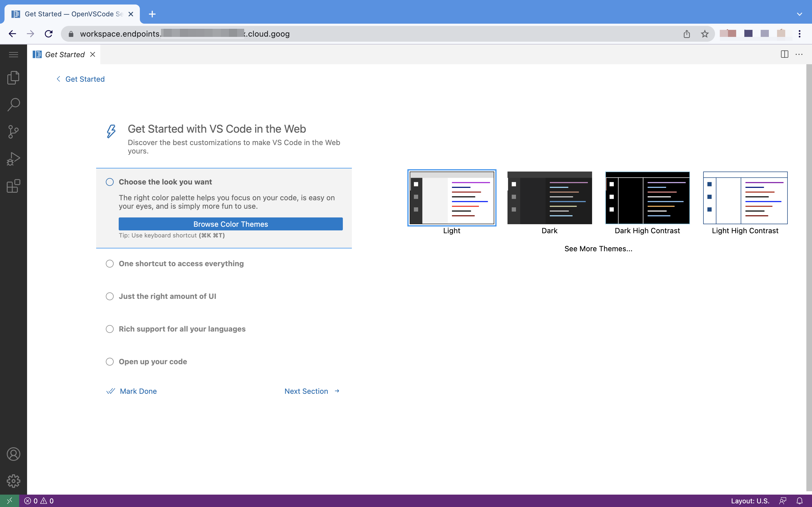Check 'One shortcut to access everything' circle
Viewport: 812px width, 507px height.
pyautogui.click(x=110, y=264)
